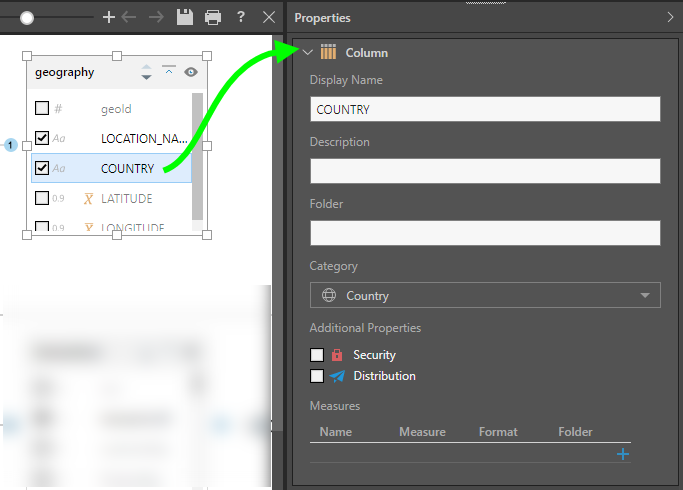This screenshot has height=490, width=683.
Task: Collapse the Column section chevron
Action: pos(308,52)
